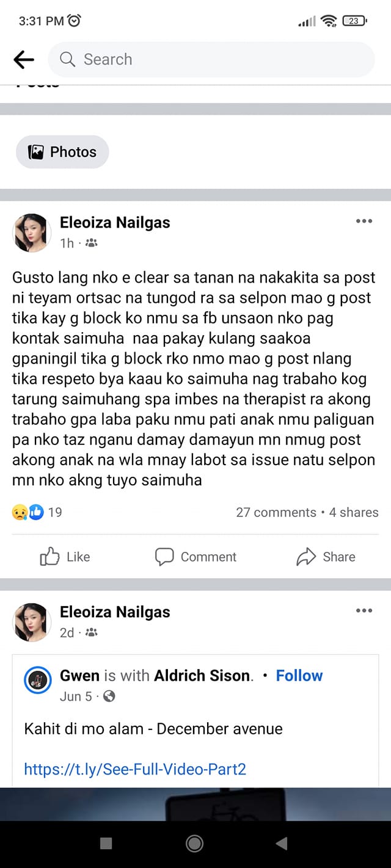Tap the Comment speech bubble icon
This screenshot has height=868, width=391.
pos(164,557)
